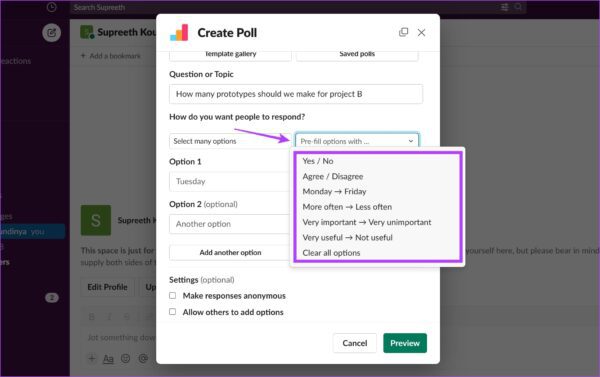Click the Cancel button
Screen dimensions: 600x377
tap(355, 343)
